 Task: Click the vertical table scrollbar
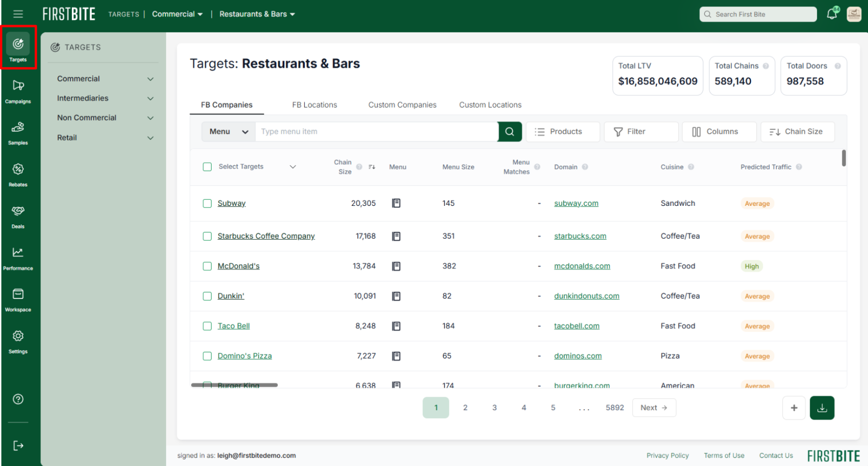tap(844, 158)
